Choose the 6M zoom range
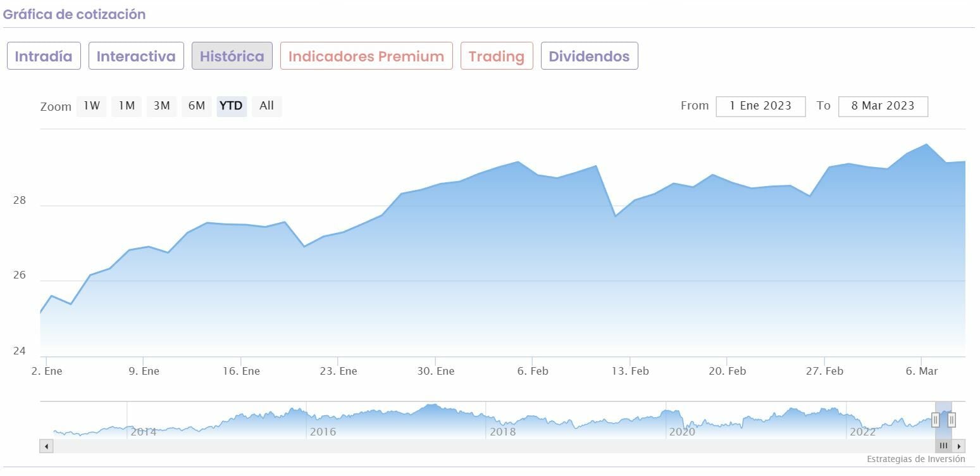980x476 pixels. (197, 106)
